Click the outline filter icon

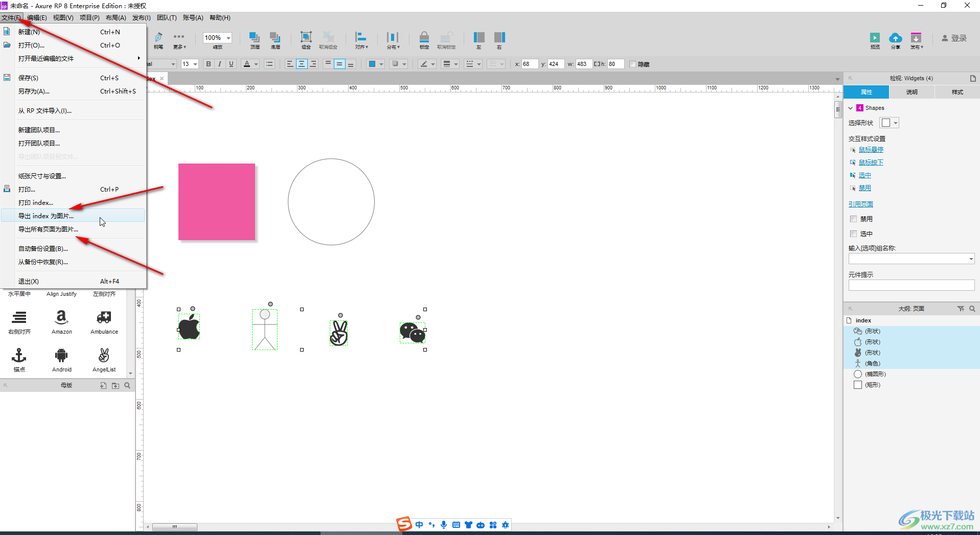pyautogui.click(x=961, y=309)
